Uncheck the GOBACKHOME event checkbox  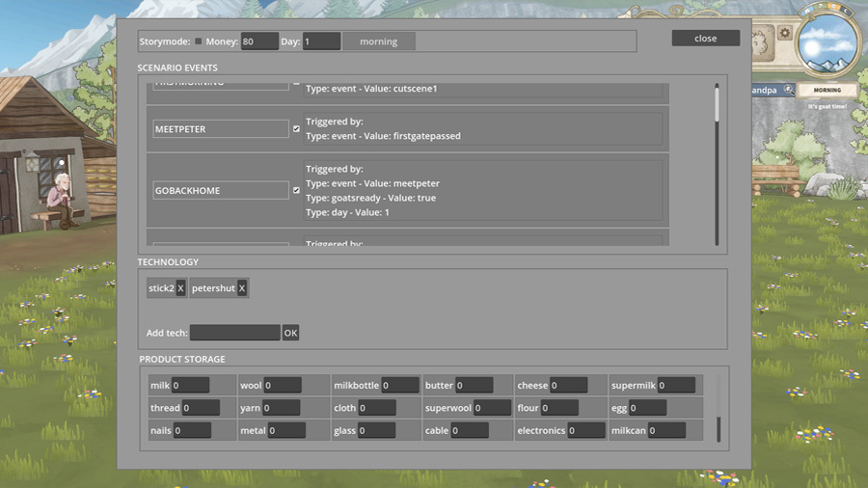point(296,190)
